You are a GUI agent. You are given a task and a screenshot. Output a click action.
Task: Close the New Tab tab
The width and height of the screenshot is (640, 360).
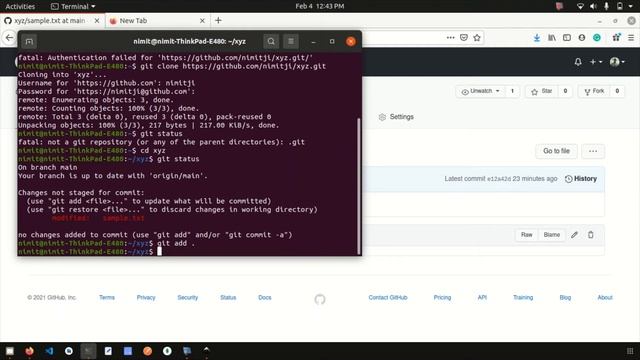click(x=202, y=20)
